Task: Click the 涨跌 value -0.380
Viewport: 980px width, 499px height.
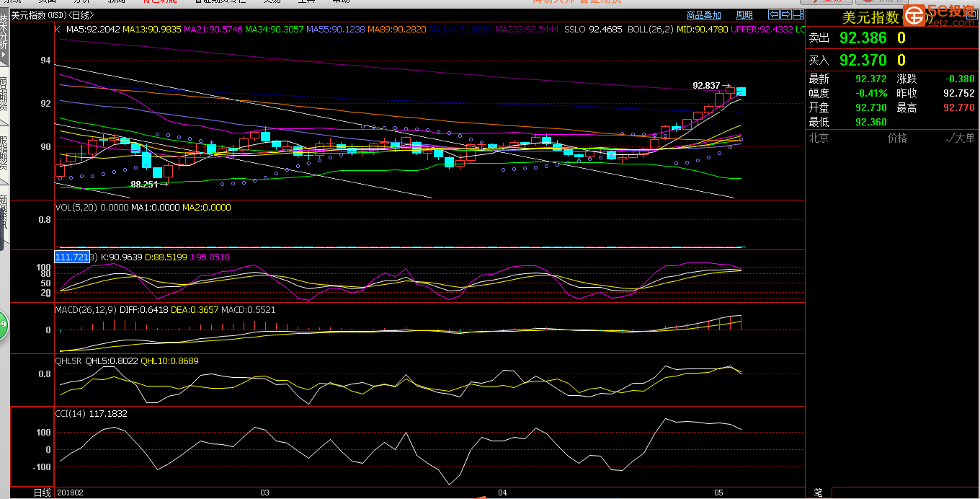Action: (960, 79)
